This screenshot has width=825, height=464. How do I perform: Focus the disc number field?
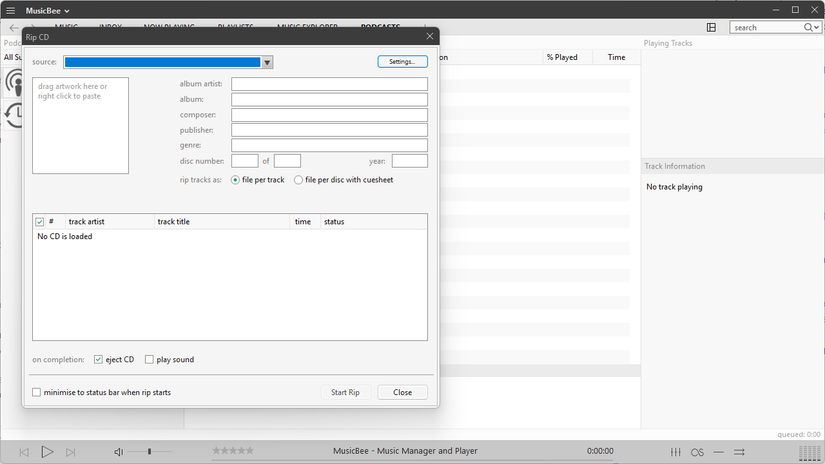[245, 161]
